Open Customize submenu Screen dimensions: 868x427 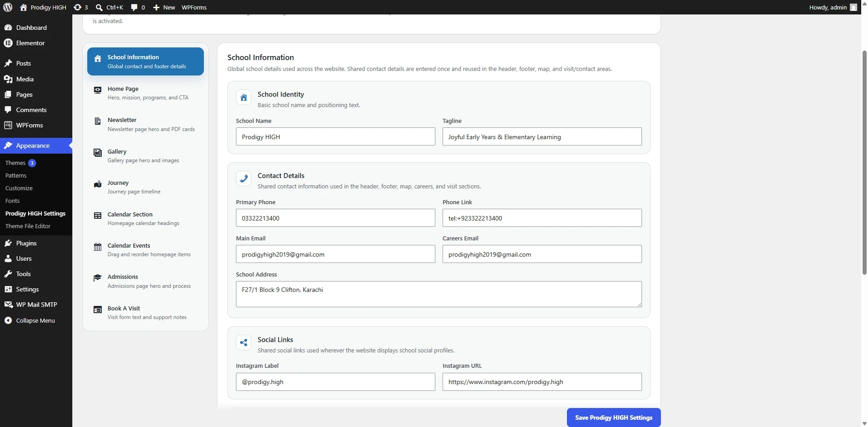19,188
